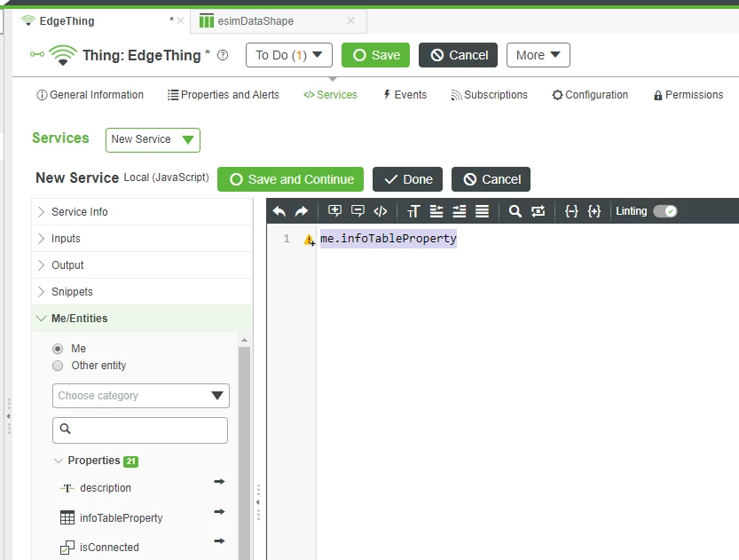Screen dimensions: 739x560
Task: Click the arrow to insert infoTableProperty
Action: [219, 511]
